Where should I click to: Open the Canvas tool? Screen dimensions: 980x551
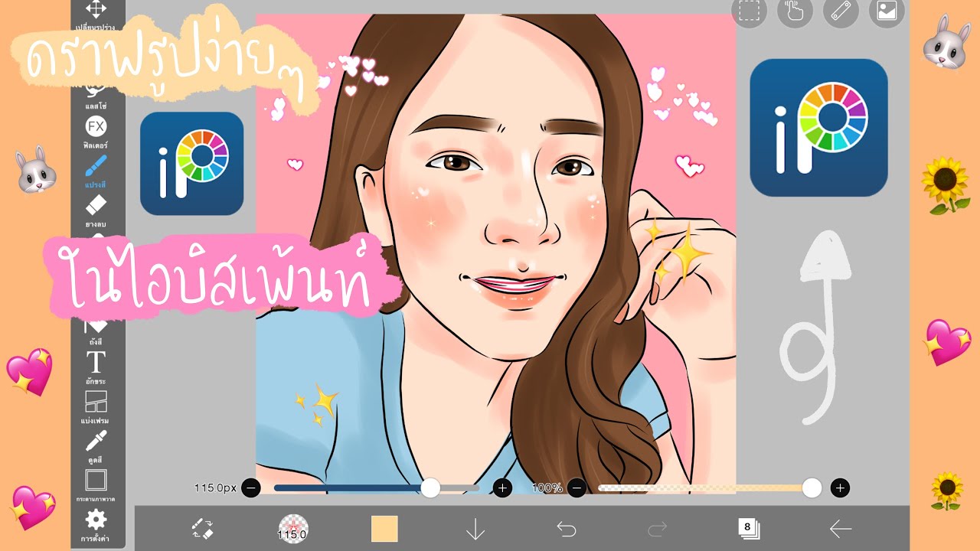[x=96, y=481]
